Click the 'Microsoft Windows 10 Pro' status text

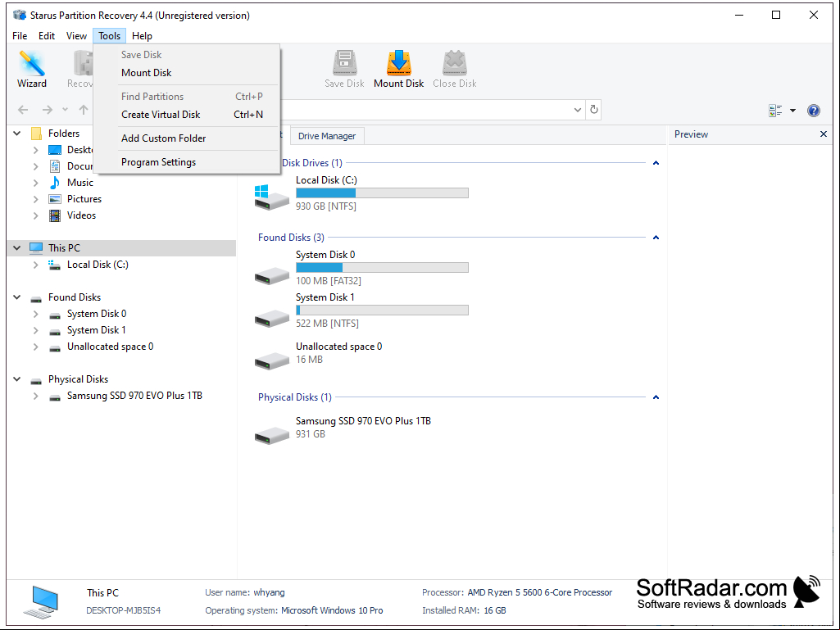[332, 610]
